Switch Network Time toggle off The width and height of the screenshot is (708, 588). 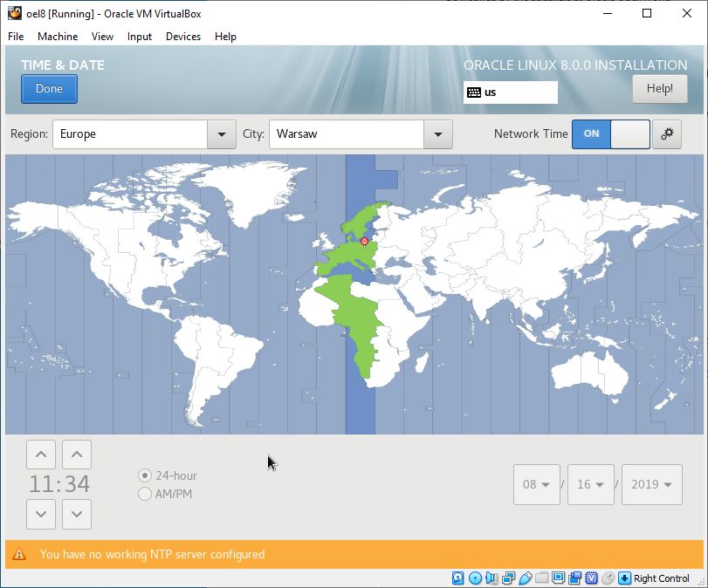[611, 134]
